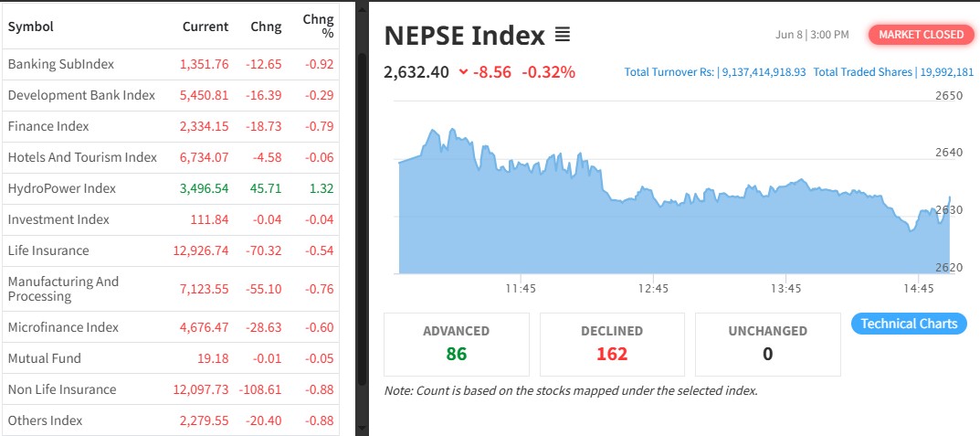
Task: Click the Total Turnover Rs figure
Action: (715, 72)
